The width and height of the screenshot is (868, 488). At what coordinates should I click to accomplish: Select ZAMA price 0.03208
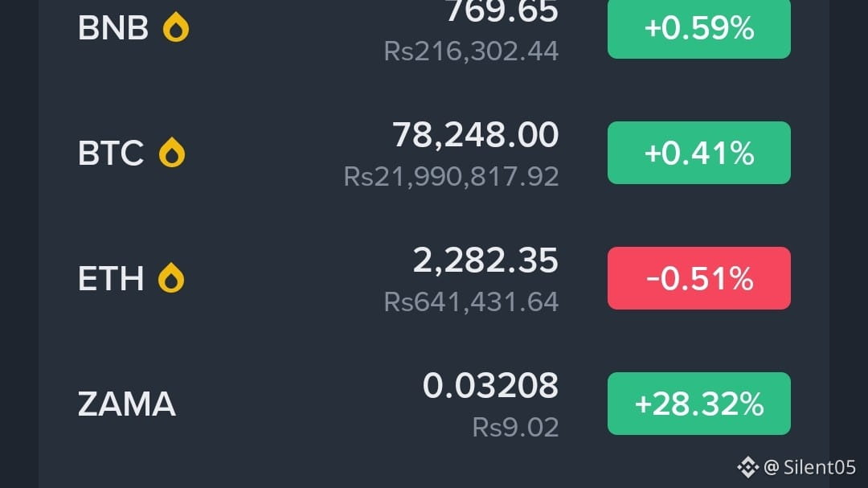[x=490, y=385]
